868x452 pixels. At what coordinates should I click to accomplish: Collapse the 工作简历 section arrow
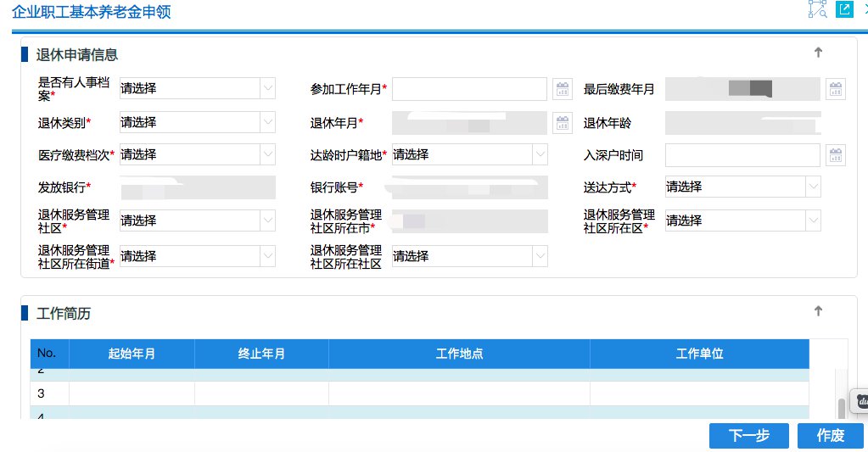[818, 311]
